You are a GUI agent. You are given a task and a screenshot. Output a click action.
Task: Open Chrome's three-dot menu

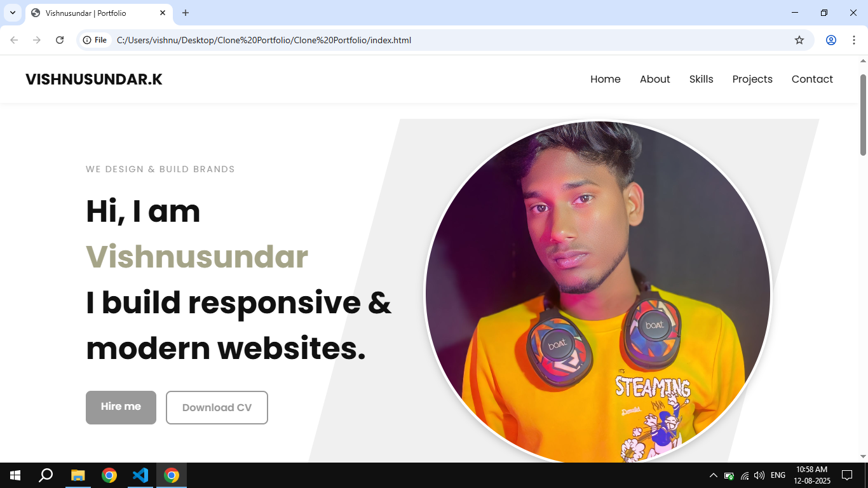tap(854, 40)
